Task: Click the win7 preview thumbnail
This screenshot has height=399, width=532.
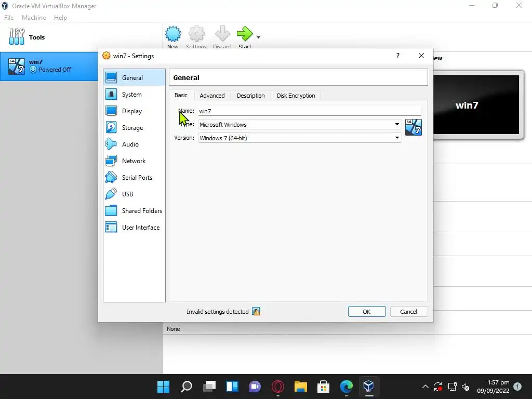Action: [x=476, y=105]
